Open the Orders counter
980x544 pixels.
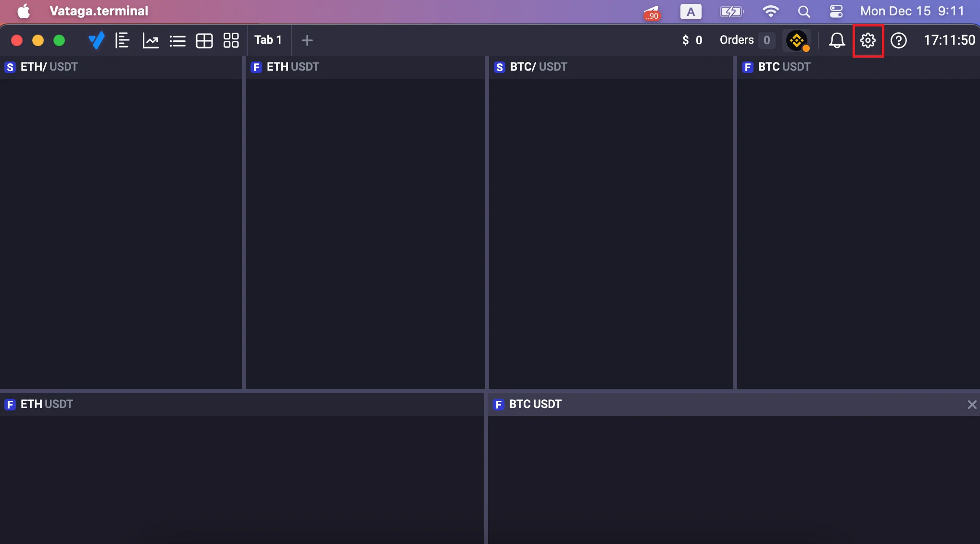tap(746, 40)
